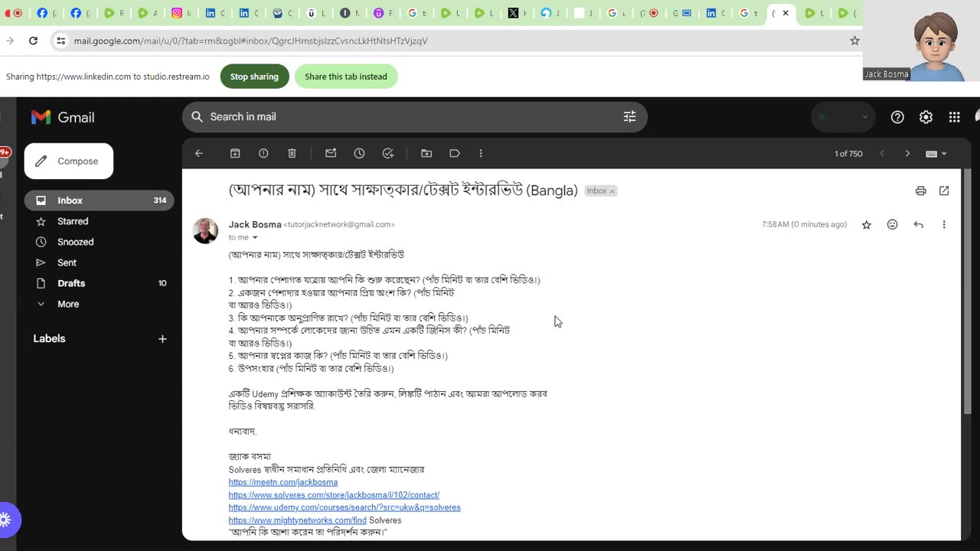
Task: Click the browser address bar URL
Action: click(250, 41)
